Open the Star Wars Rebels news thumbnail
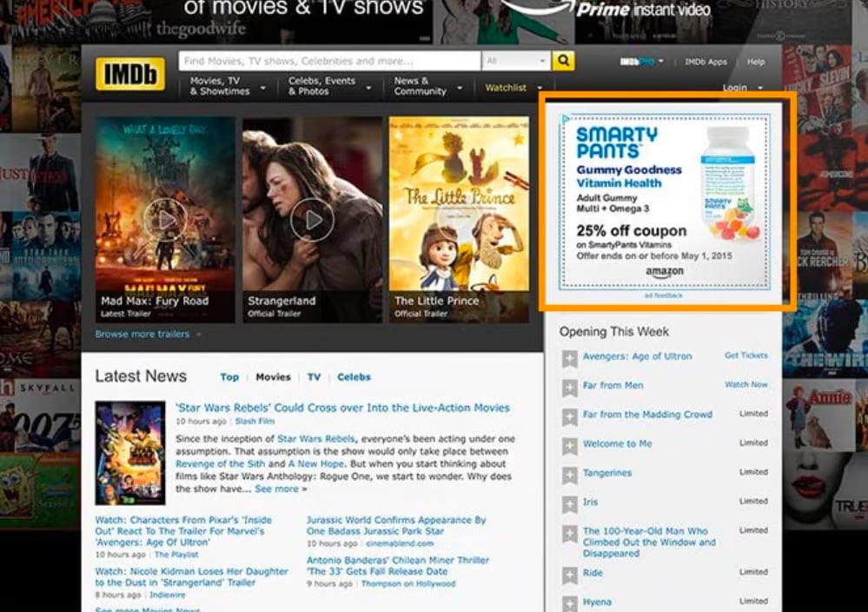This screenshot has width=868, height=612. pos(130,453)
